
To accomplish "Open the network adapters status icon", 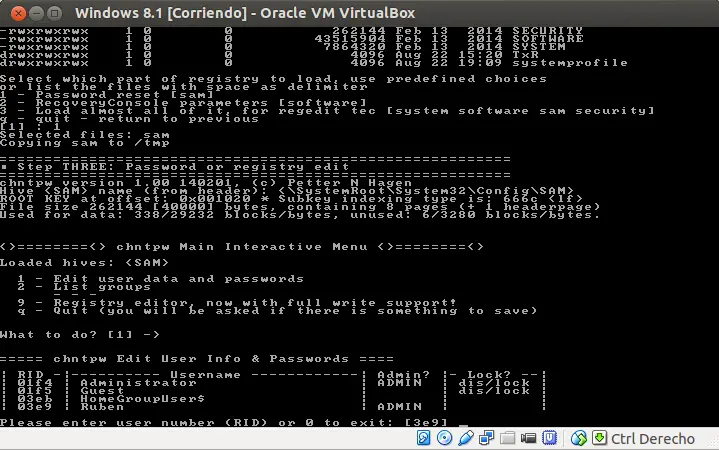I will [486, 438].
